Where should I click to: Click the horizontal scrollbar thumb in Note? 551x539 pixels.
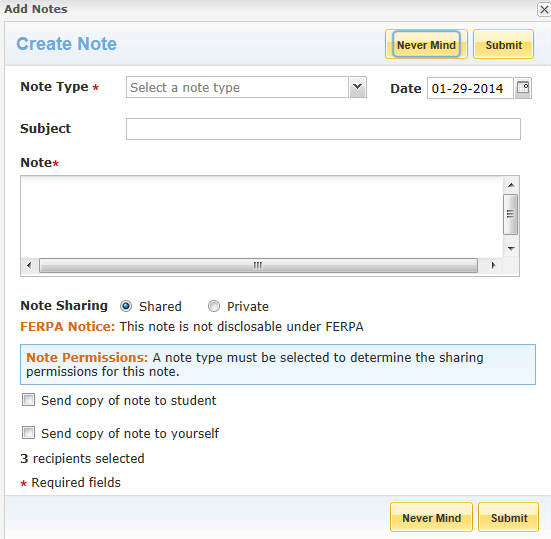click(258, 265)
